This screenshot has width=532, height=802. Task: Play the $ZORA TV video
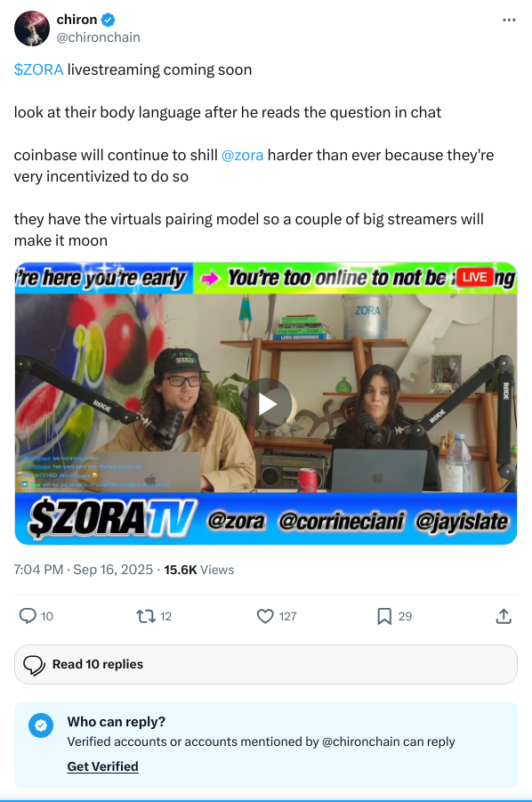(266, 404)
